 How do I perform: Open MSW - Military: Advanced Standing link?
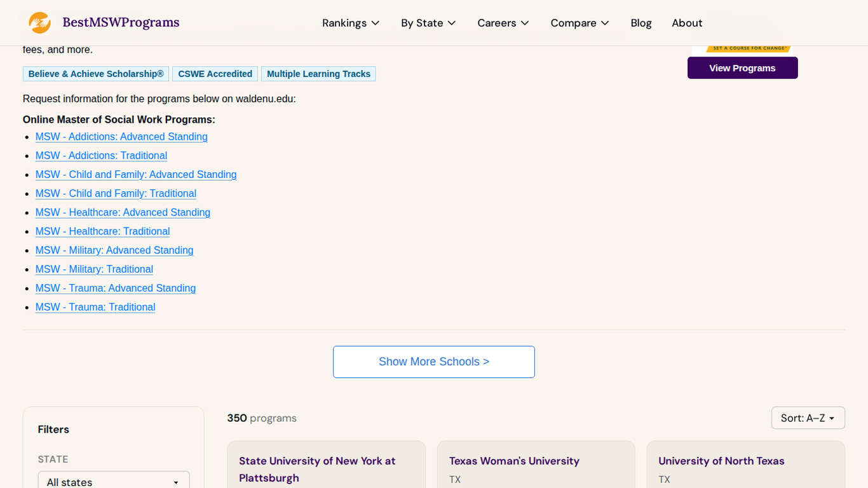(x=114, y=250)
